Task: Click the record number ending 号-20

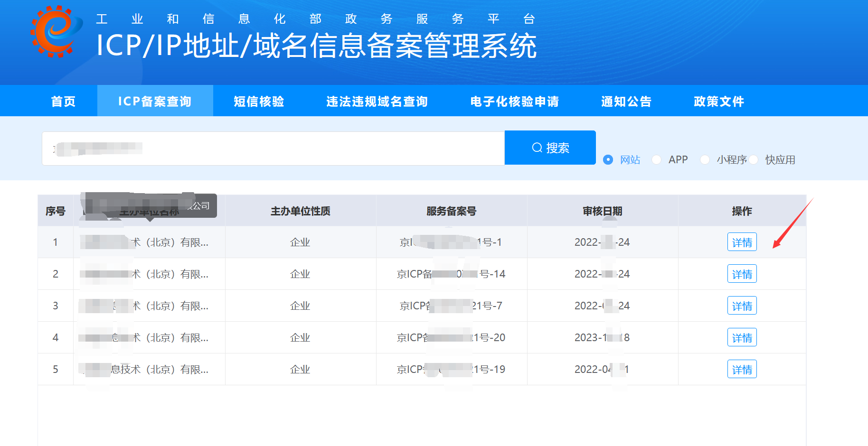Action: pos(451,338)
